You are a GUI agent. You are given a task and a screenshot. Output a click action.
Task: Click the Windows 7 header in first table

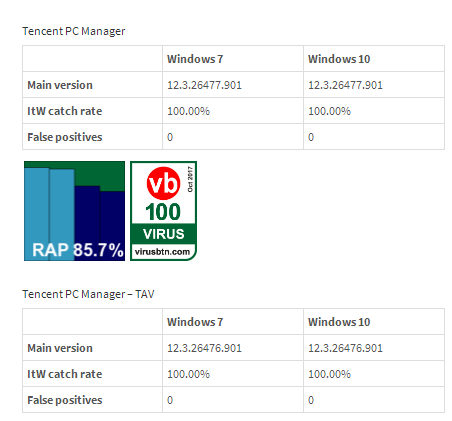[195, 59]
